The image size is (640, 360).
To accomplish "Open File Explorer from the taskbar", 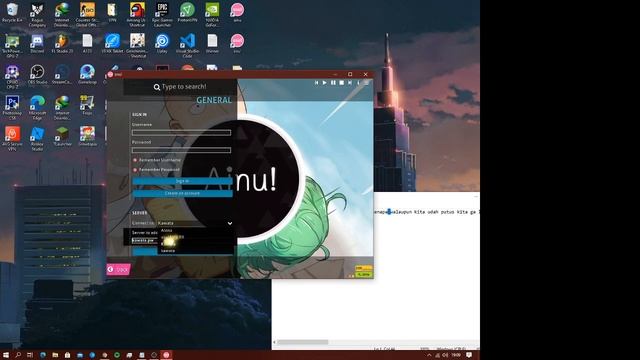I will pyautogui.click(x=55, y=355).
